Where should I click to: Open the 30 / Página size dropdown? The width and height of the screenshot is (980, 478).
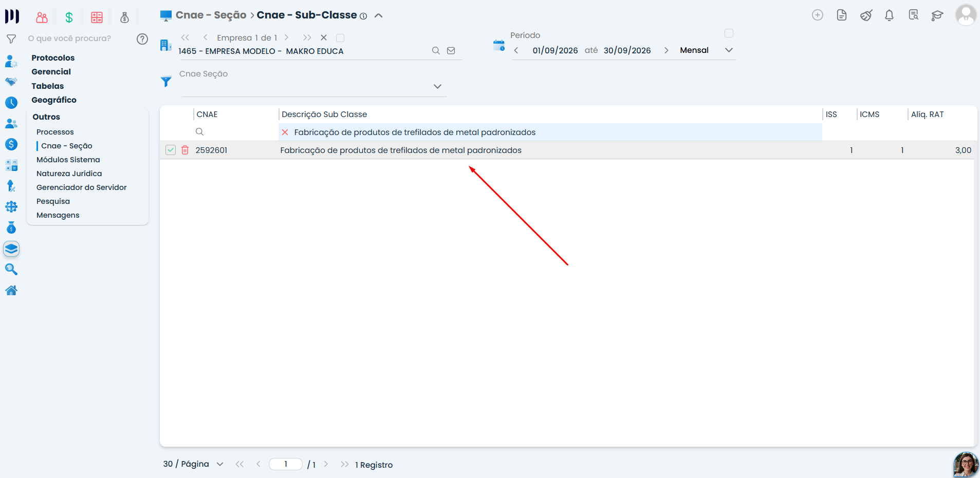point(193,464)
